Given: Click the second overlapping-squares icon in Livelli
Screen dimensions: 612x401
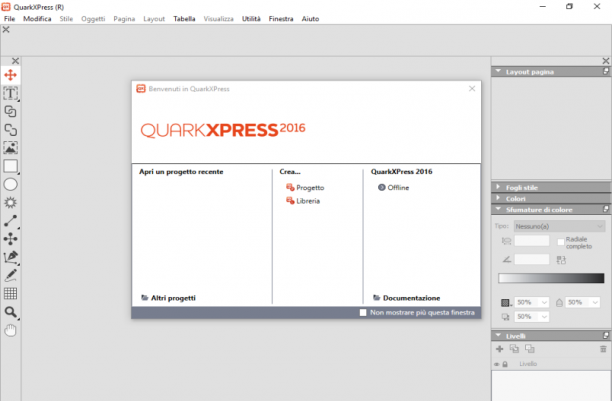Looking at the screenshot, I should 530,349.
